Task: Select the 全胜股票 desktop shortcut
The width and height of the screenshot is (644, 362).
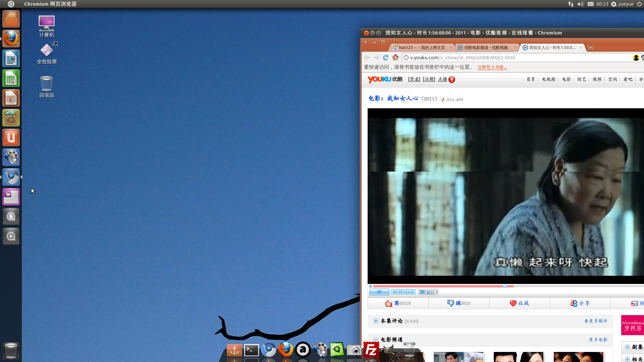Action: (x=47, y=53)
